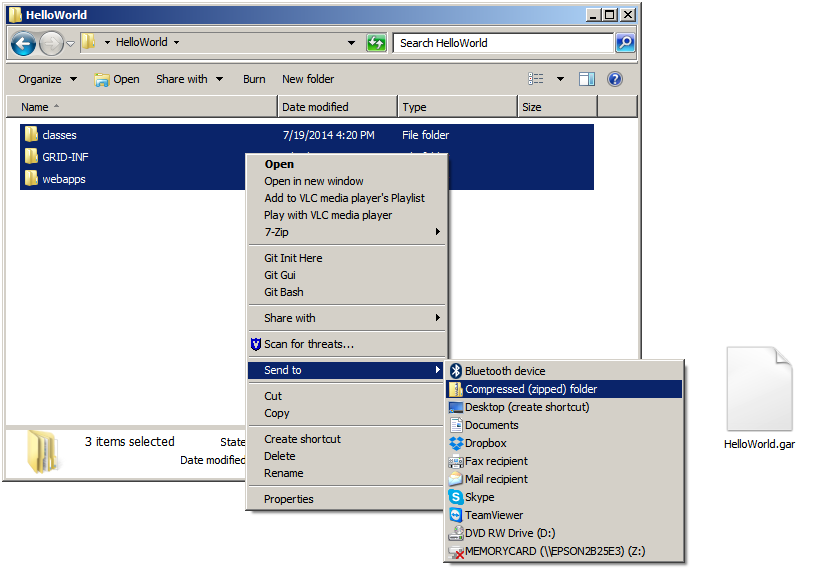Choose Dropbox from Send to submenu
835x584 pixels.
tap(485, 443)
